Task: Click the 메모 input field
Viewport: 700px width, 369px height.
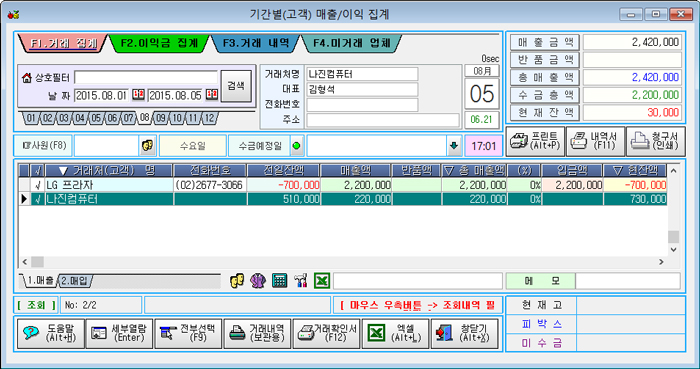Action: point(628,281)
